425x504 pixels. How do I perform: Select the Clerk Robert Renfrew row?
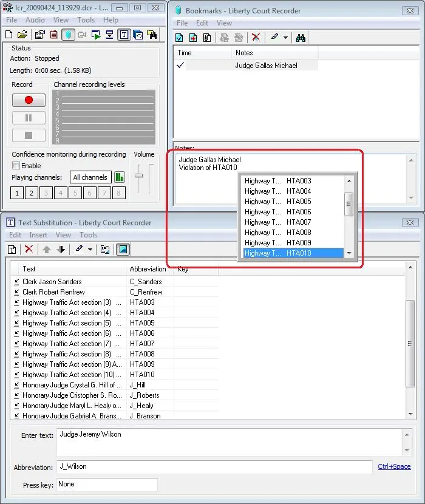pos(115,292)
